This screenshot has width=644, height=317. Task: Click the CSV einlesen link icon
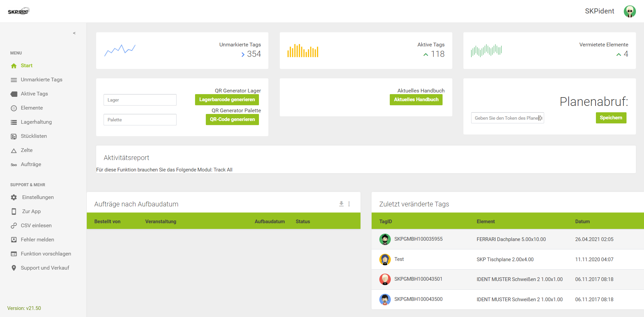click(14, 226)
